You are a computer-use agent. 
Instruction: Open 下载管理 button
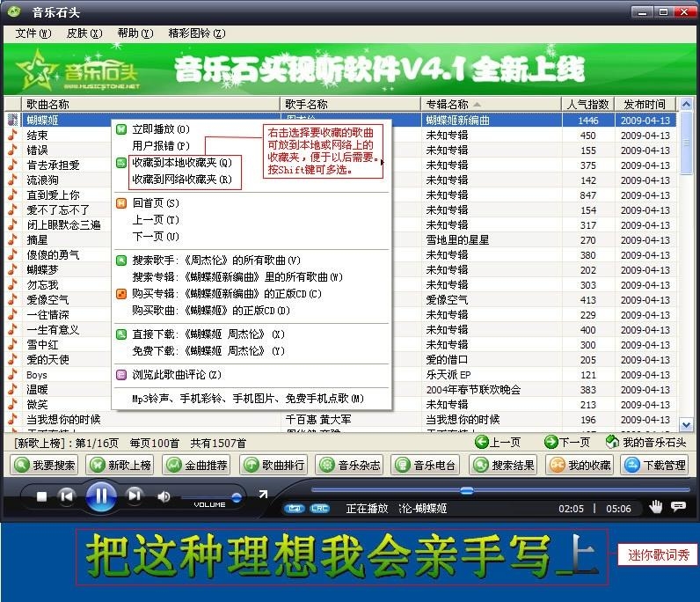tap(655, 465)
